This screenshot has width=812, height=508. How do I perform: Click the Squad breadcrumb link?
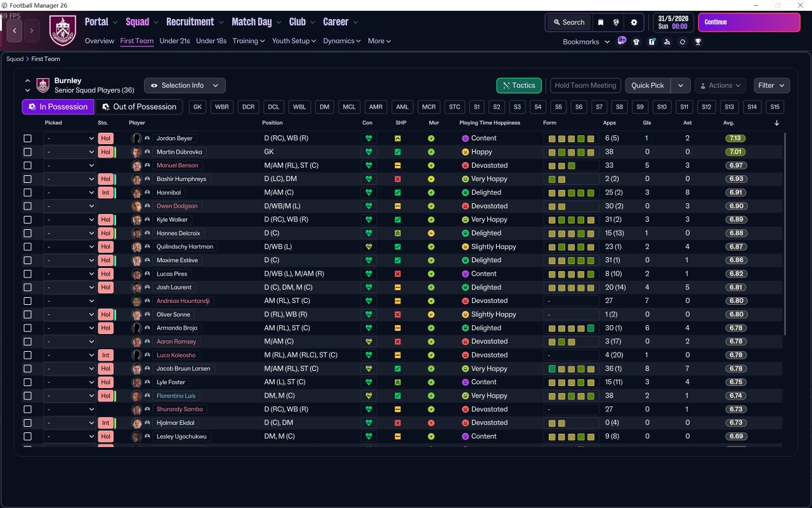click(15, 59)
